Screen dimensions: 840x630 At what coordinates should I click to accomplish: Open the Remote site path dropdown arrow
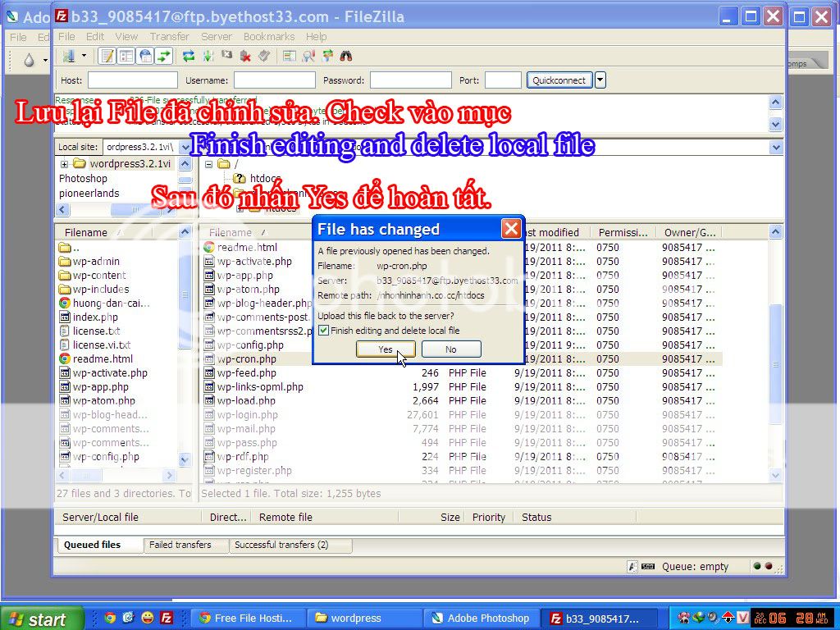776,147
